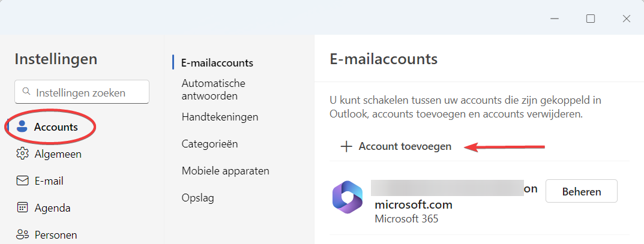This screenshot has height=244, width=644.
Task: Open the Handtekeningen settings
Action: (220, 117)
